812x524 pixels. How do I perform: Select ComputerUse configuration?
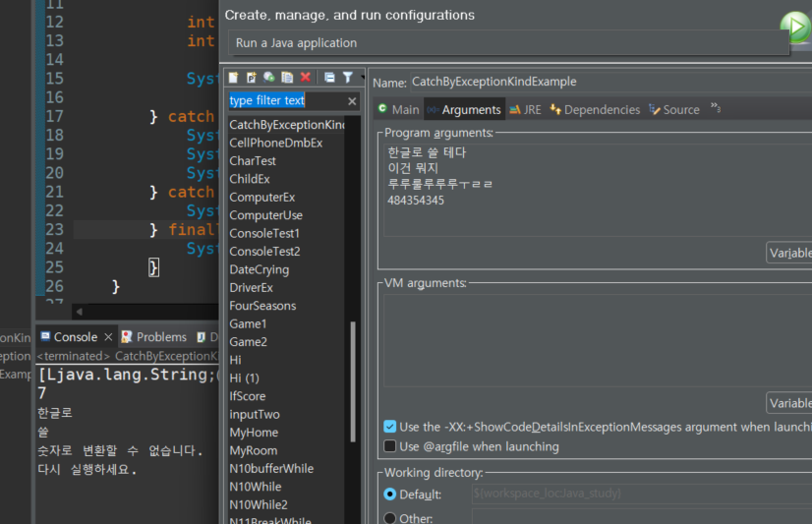click(x=265, y=215)
